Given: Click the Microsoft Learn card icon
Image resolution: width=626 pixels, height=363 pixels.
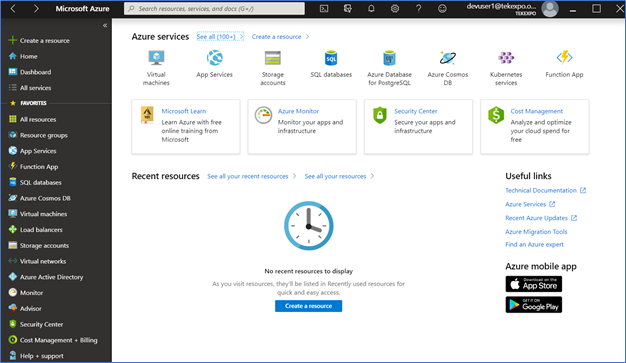Looking at the screenshot, I should 147,115.
